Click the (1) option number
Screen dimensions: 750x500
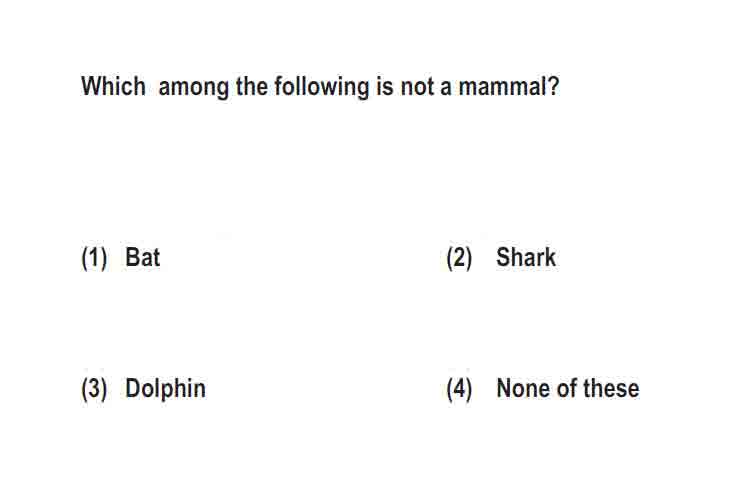click(x=94, y=258)
